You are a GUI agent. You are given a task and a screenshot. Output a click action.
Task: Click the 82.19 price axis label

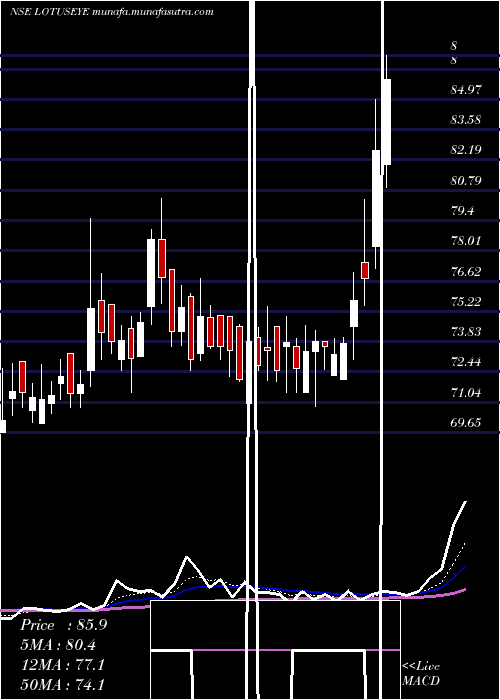(466, 150)
